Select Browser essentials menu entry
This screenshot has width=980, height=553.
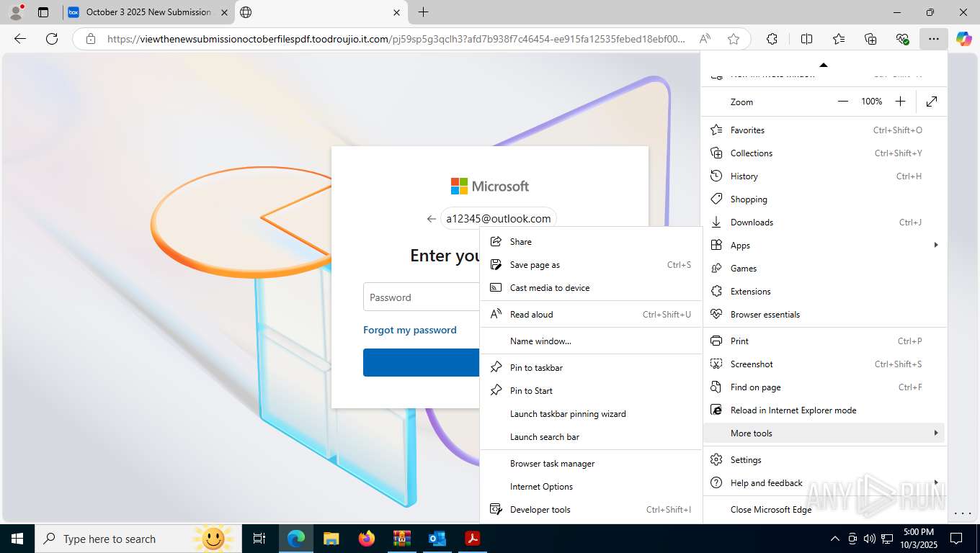coord(824,315)
